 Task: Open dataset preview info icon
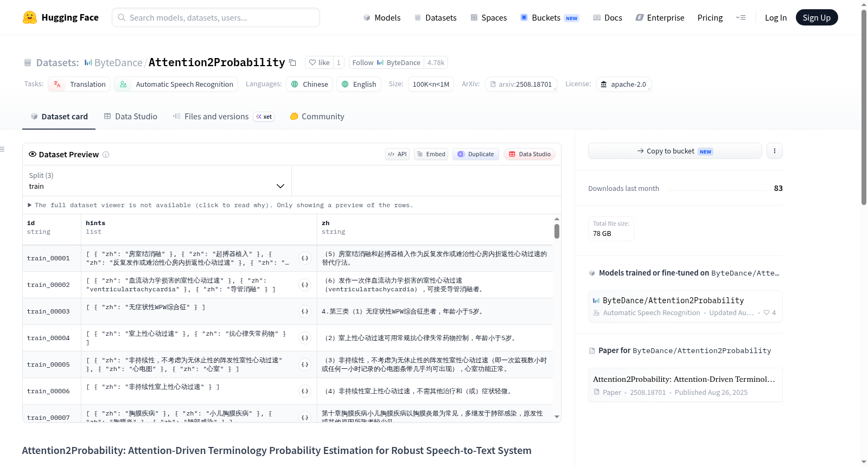[106, 155]
